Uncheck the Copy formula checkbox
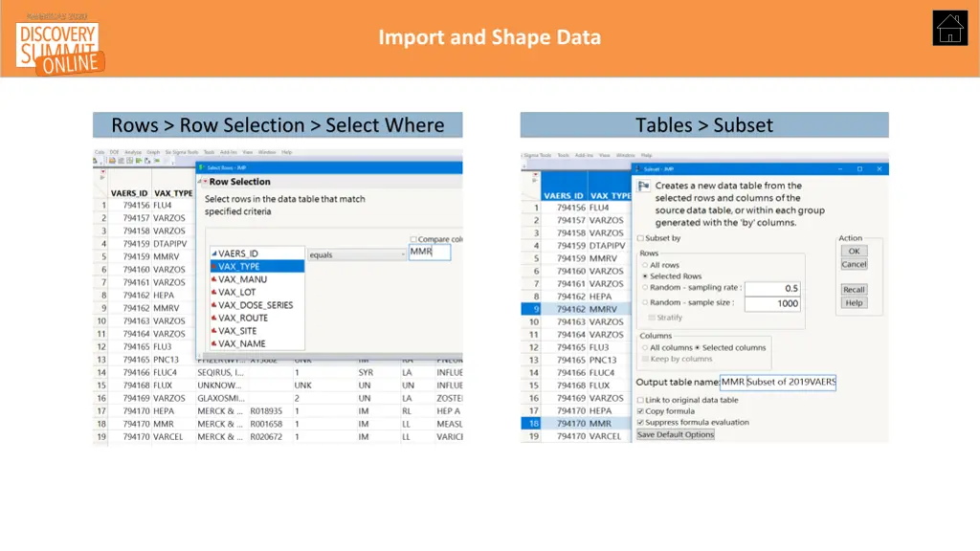980x551 pixels. pos(640,411)
